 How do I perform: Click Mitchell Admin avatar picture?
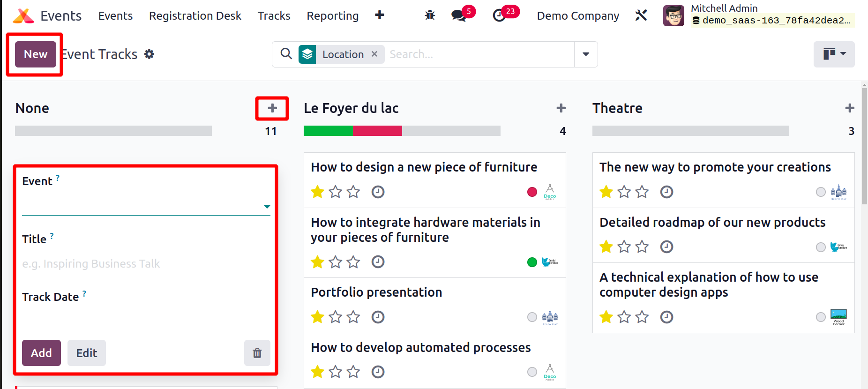(673, 16)
